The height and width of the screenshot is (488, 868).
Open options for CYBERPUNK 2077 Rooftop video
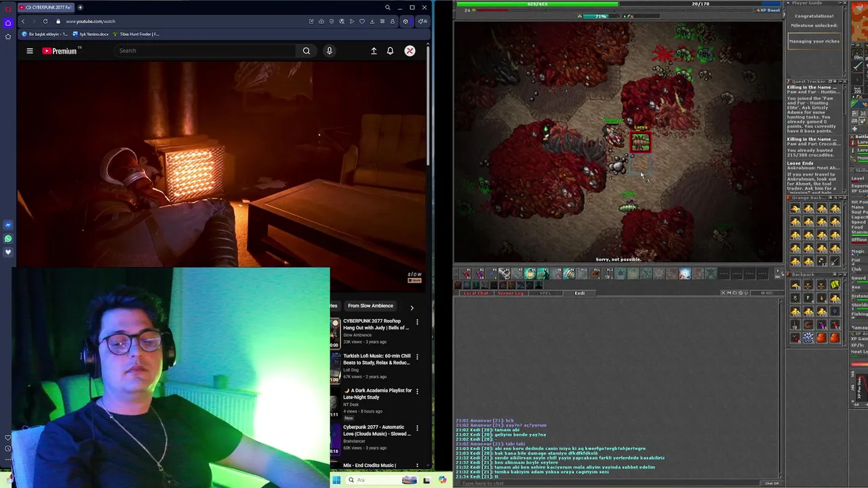coord(417,322)
